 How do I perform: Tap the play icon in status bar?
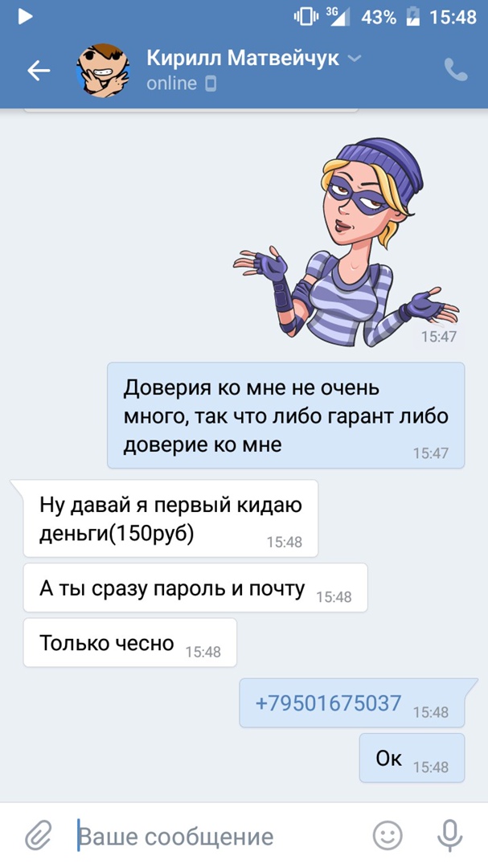(25, 17)
